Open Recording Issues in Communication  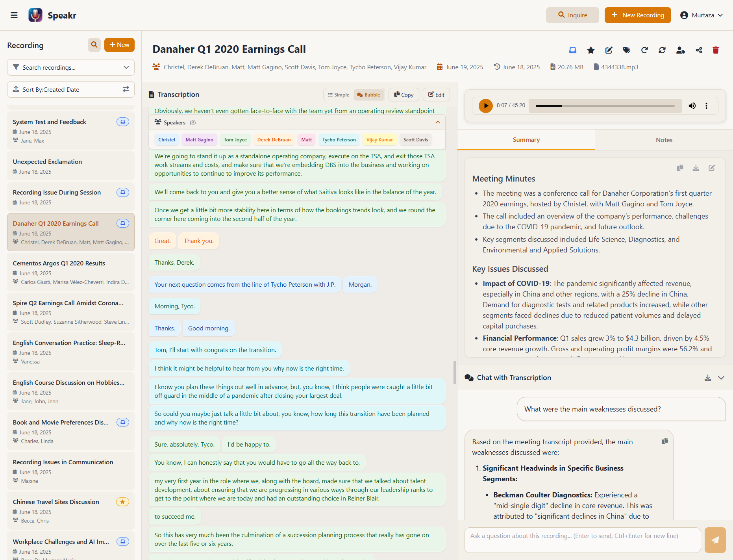point(71,471)
